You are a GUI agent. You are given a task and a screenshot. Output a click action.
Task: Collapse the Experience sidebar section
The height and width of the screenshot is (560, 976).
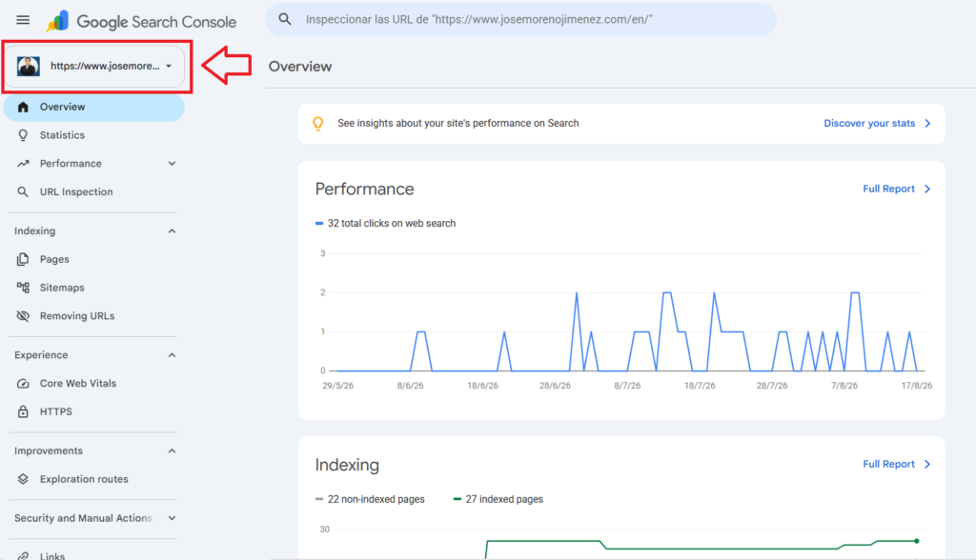[x=172, y=355]
